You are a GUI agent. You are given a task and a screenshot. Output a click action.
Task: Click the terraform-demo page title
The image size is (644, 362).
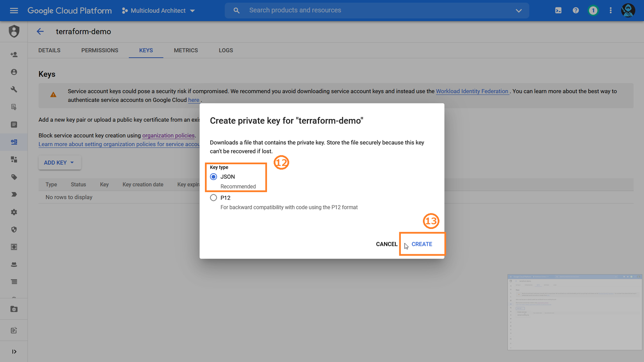[84, 32]
